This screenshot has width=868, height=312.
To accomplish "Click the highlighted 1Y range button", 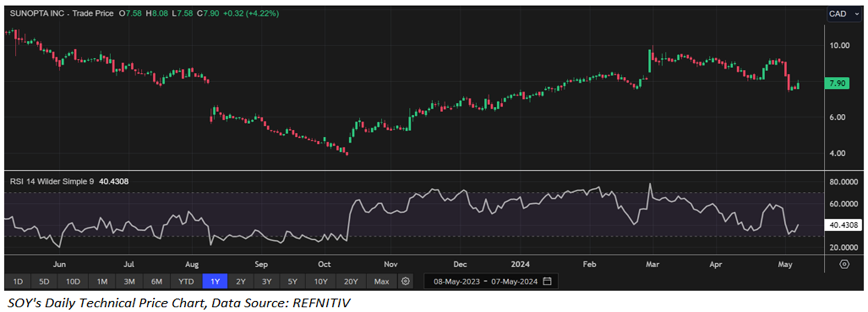I will click(215, 281).
